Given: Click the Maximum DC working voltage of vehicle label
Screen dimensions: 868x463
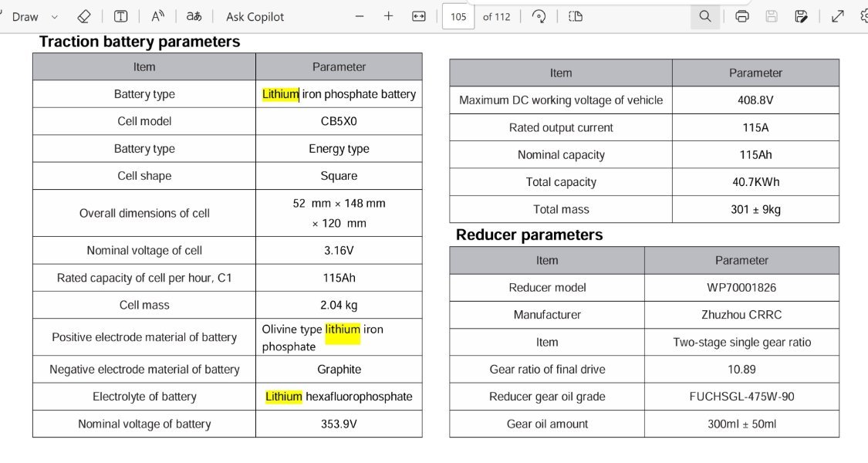Looking at the screenshot, I should click(x=561, y=100).
